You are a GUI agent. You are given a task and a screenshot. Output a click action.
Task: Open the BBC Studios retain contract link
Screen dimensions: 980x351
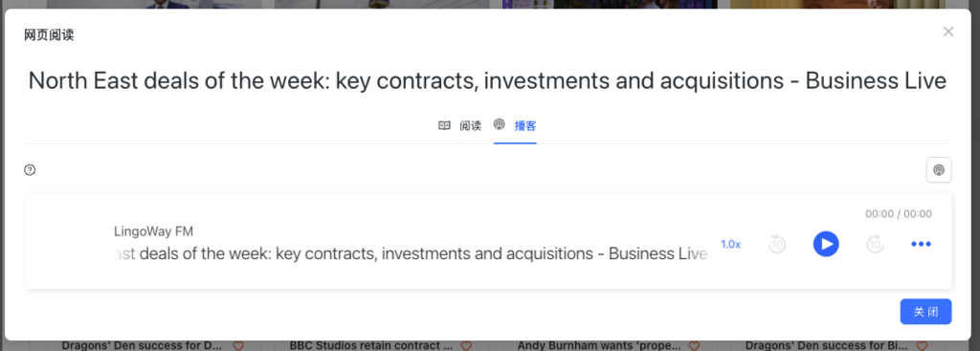[x=370, y=345]
